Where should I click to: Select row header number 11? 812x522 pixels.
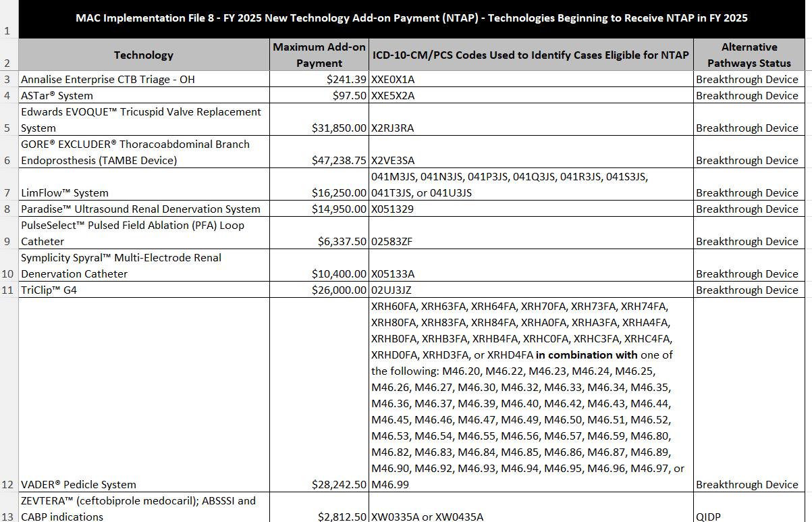point(9,290)
